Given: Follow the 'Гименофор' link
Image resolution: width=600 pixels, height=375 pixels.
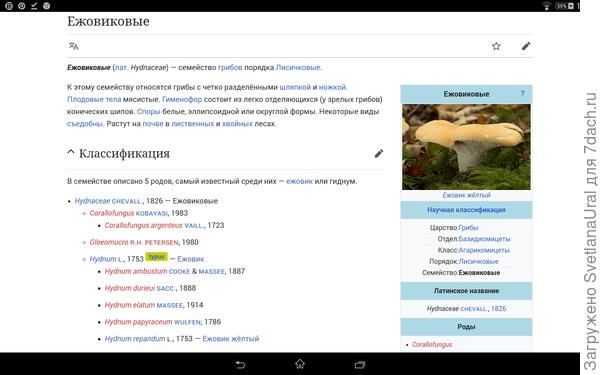Looking at the screenshot, I should click(182, 99).
